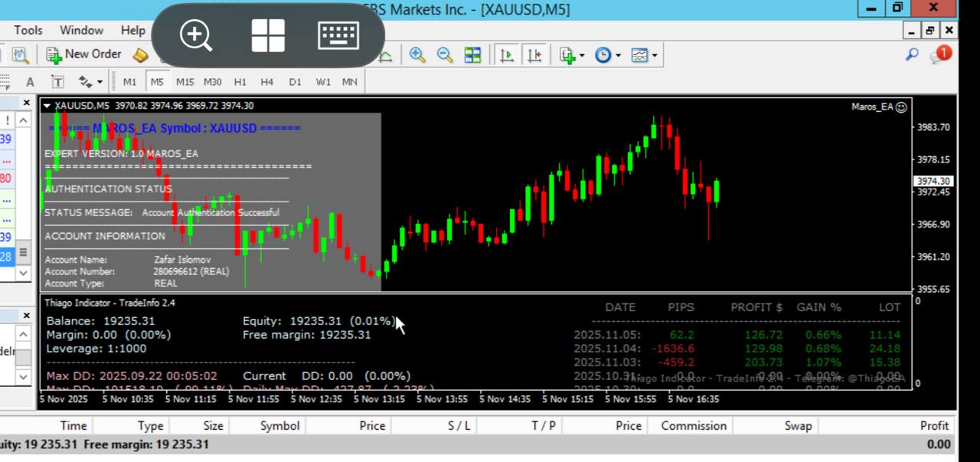Open the chat notification icon

pos(939,54)
